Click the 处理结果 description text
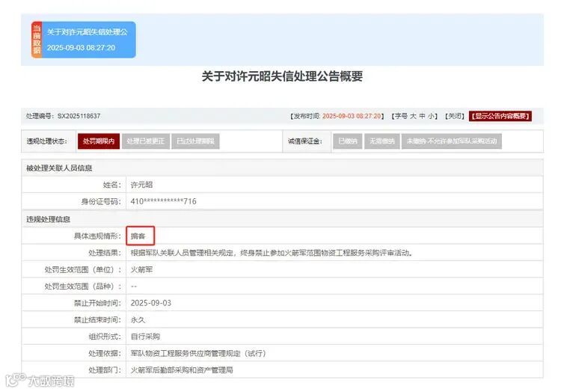This screenshot has width=561, height=392. tap(272, 253)
